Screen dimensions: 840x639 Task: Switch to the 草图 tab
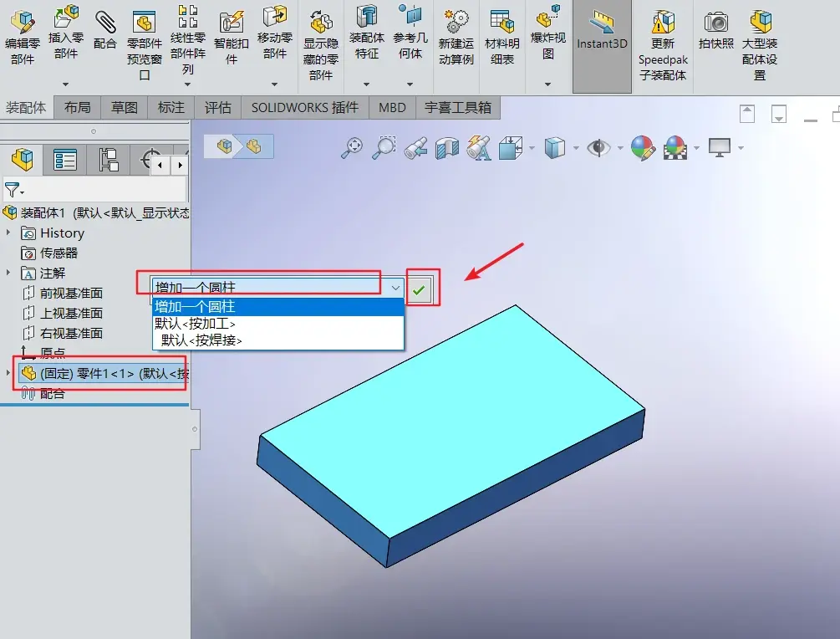click(125, 108)
